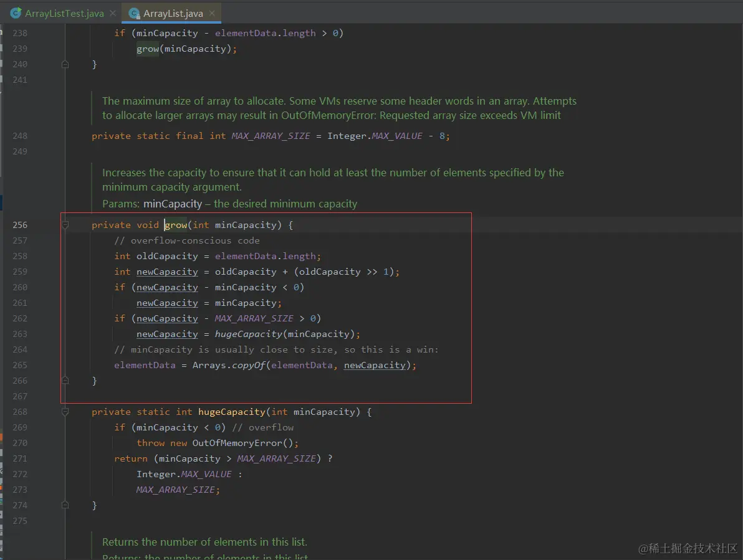This screenshot has height=560, width=743.
Task: Click newCapacity variable declaration on line 259
Action: pos(167,272)
